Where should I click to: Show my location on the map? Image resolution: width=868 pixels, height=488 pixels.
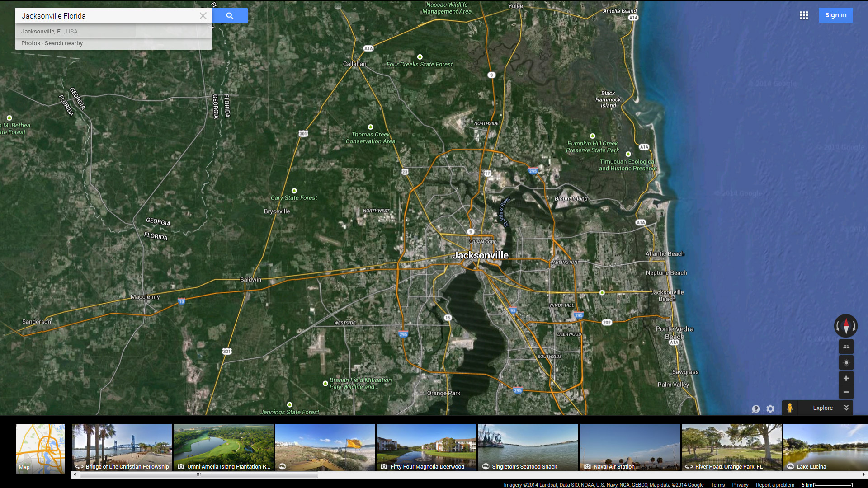846,363
